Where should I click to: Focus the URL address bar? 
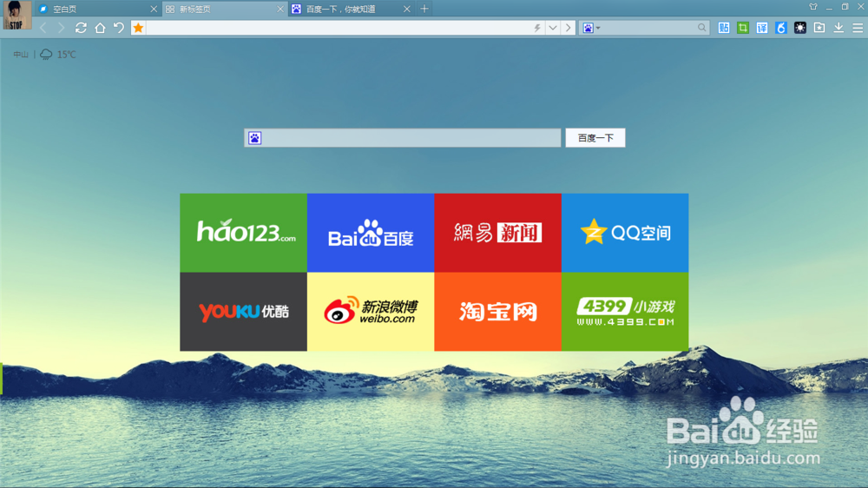point(338,28)
